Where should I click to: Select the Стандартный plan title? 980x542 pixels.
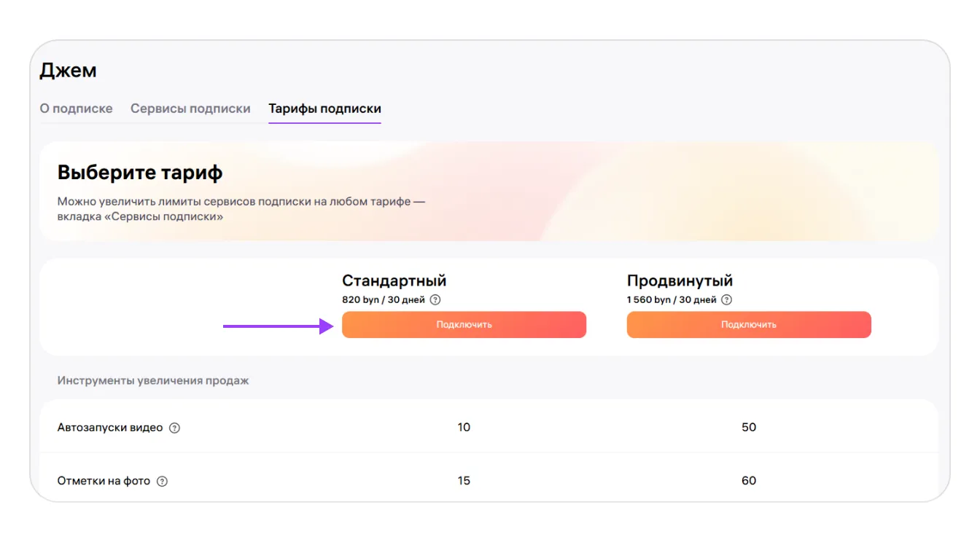(x=394, y=280)
